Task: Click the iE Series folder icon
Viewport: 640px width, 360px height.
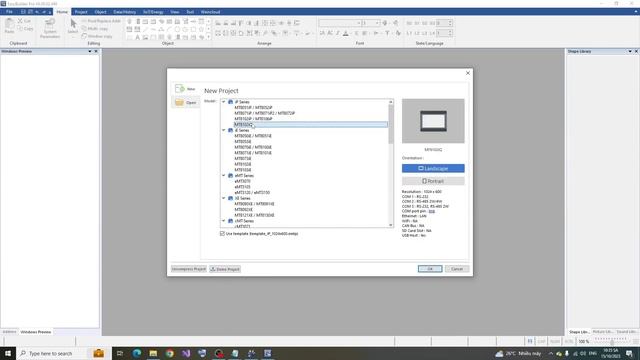Action: pos(231,130)
